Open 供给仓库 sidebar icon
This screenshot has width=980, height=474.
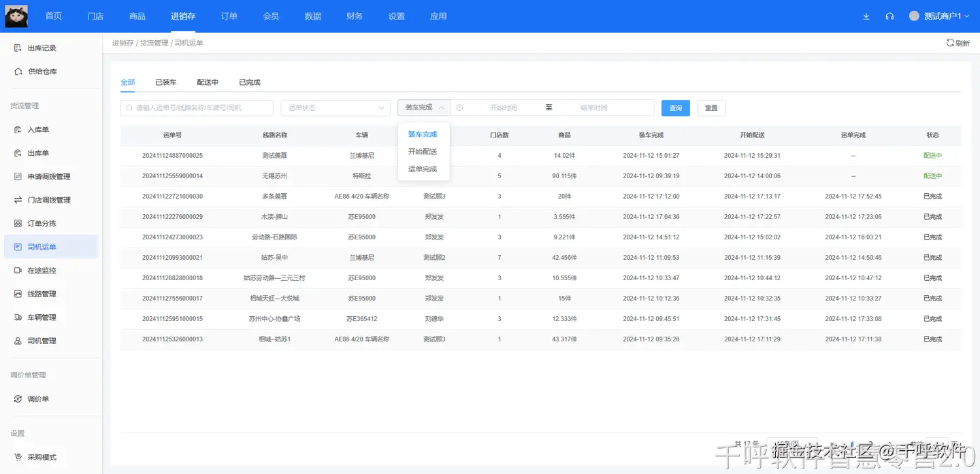pos(18,71)
